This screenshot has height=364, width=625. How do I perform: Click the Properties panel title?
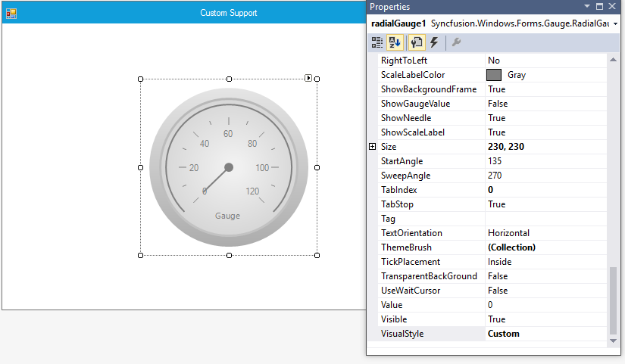(389, 7)
